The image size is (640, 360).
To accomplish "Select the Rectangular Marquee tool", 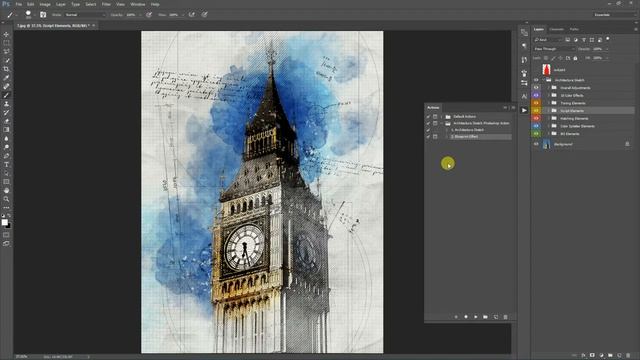I will coord(6,43).
